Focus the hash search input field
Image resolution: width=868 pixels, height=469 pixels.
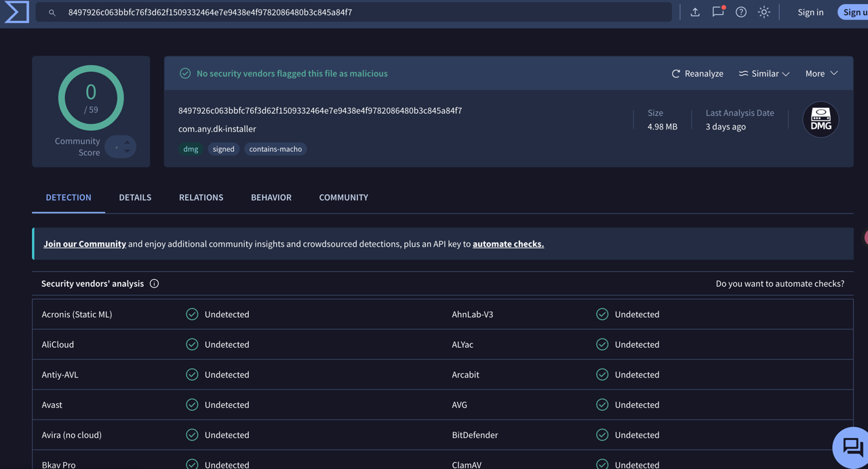click(354, 12)
